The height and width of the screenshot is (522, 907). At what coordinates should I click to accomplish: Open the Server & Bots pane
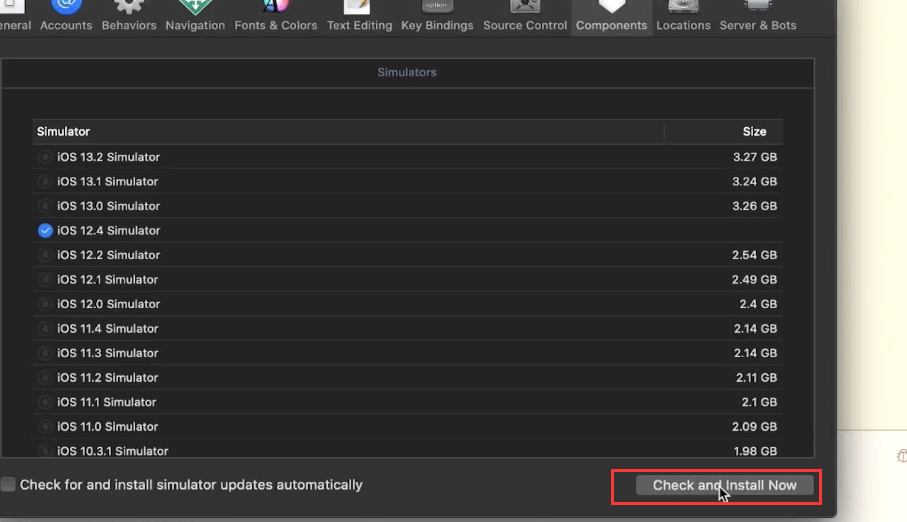tap(758, 16)
